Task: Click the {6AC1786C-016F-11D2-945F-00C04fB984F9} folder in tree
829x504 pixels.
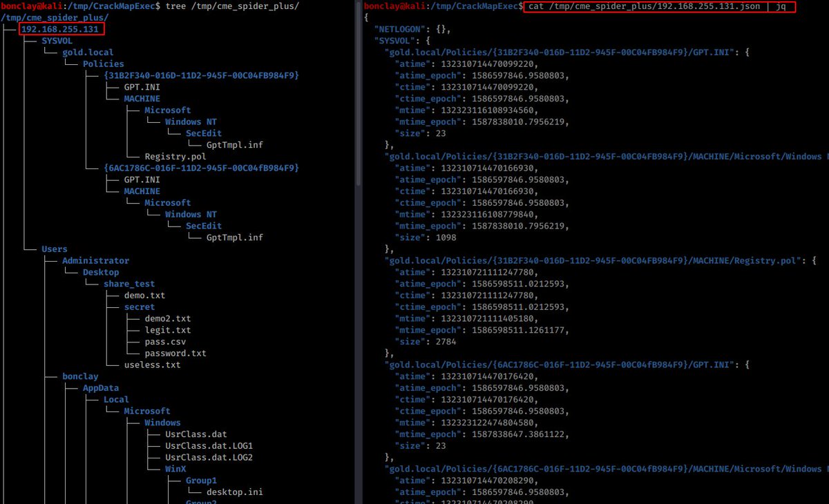Action: pos(201,168)
